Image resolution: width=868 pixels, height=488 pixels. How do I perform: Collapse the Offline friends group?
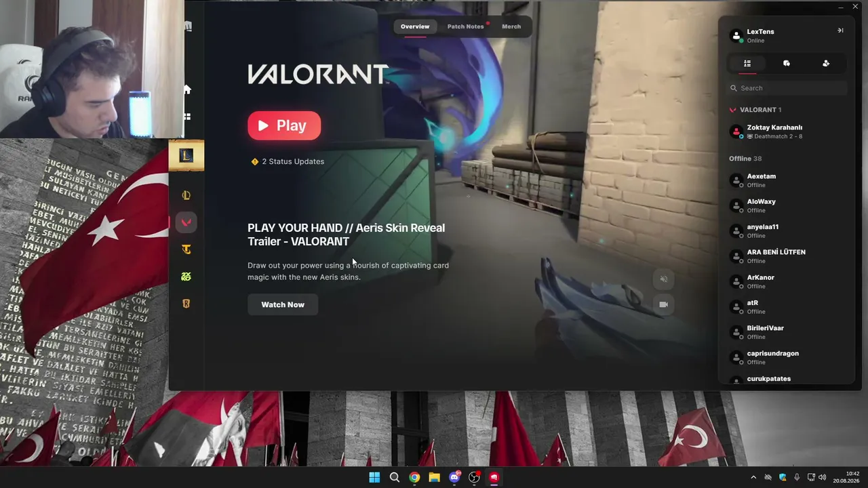pos(745,159)
